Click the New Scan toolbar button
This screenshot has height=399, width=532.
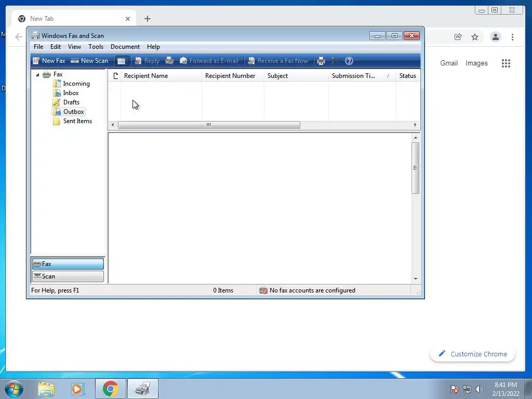click(89, 61)
